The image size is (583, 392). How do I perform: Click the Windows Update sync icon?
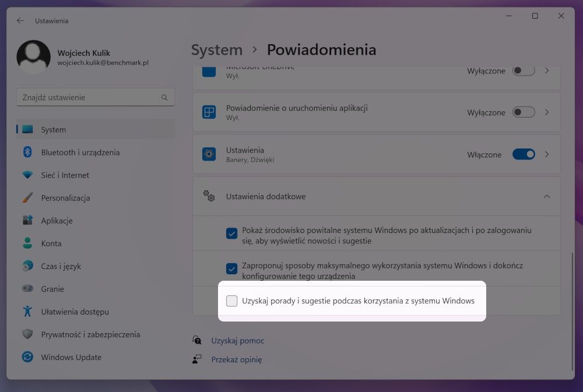27,356
